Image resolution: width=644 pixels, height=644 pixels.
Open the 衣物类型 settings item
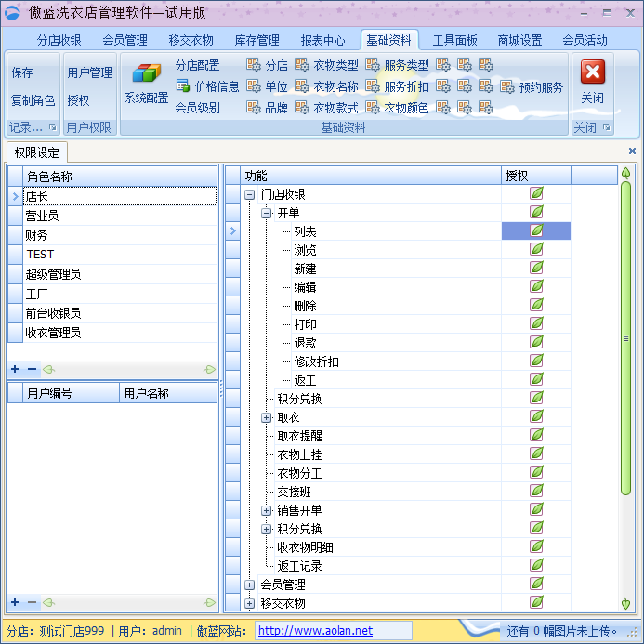[326, 65]
